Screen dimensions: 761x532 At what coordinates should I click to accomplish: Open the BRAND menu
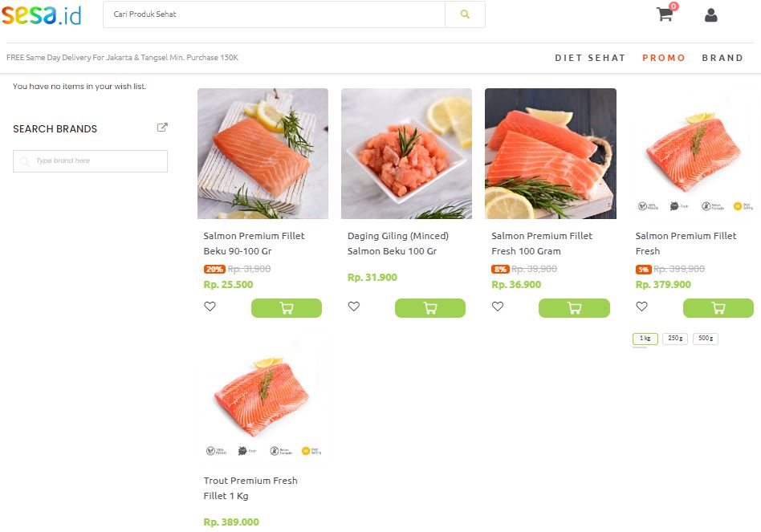[722, 57]
